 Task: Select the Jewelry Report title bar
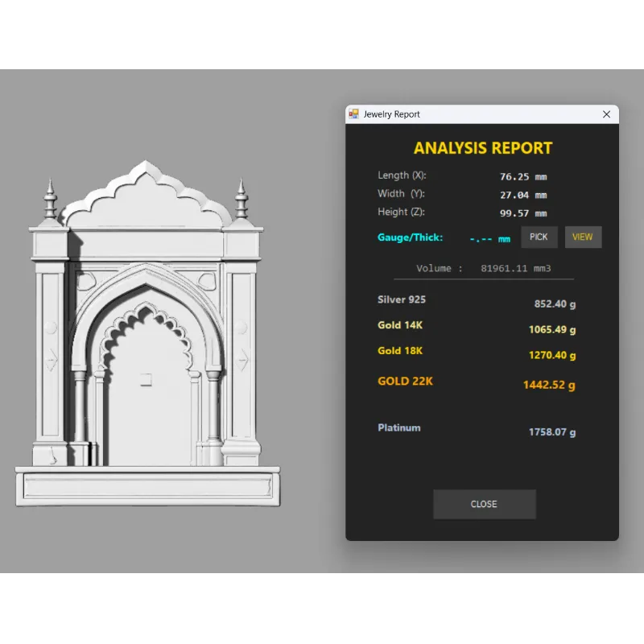(x=483, y=114)
